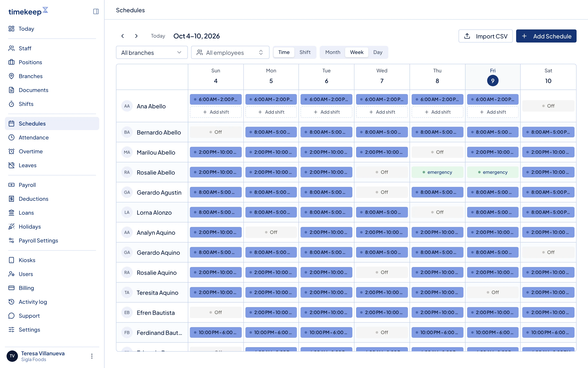
Task: Add shift for Ana Abello Sunday
Action: click(216, 112)
